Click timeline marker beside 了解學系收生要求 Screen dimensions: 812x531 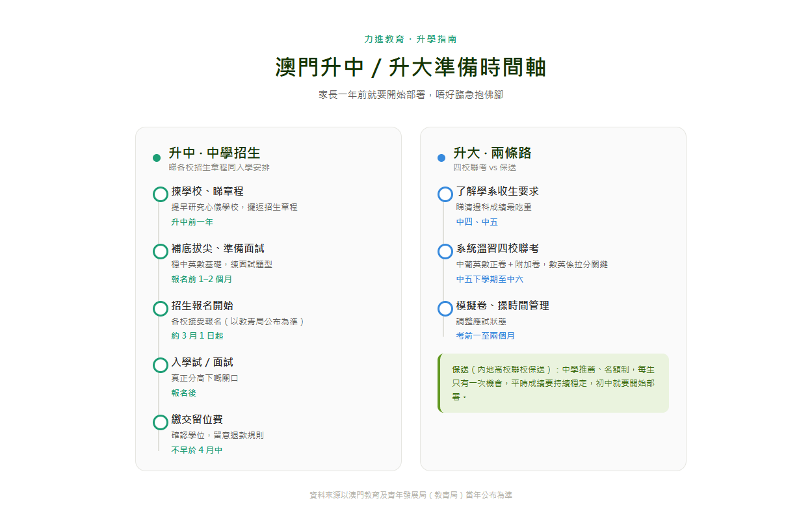click(x=445, y=194)
